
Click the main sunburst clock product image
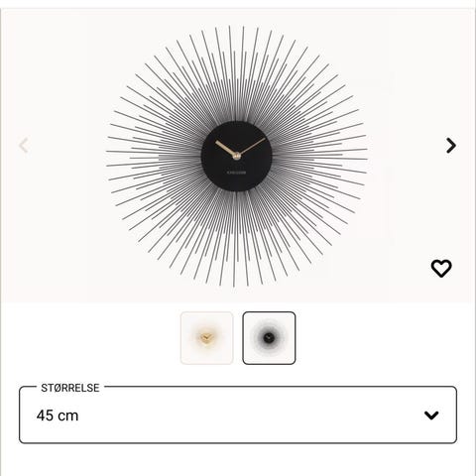click(237, 156)
